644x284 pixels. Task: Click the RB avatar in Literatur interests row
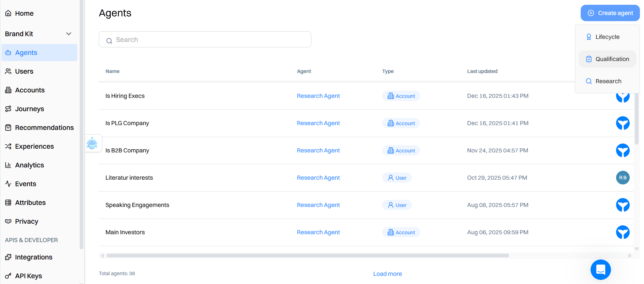[623, 178]
